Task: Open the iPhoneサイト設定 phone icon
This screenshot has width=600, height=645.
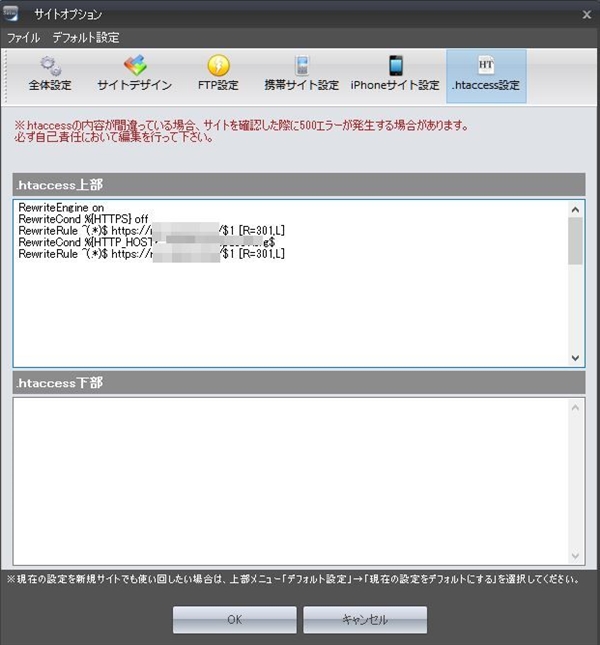Action: (x=395, y=67)
